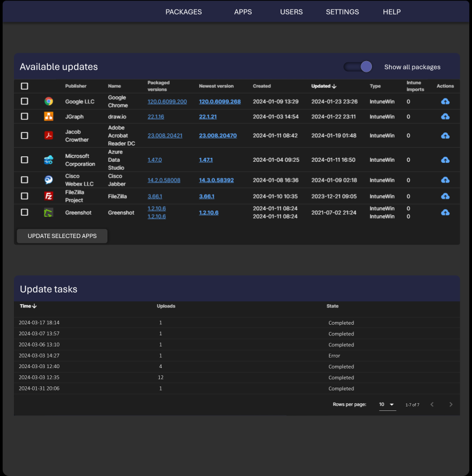Open Chrome newest version 120.0.6099.268 link
This screenshot has height=476, width=472.
[x=220, y=102]
